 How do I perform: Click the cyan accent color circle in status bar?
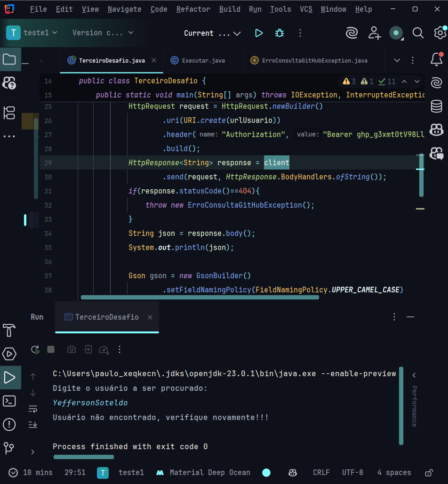(266, 473)
